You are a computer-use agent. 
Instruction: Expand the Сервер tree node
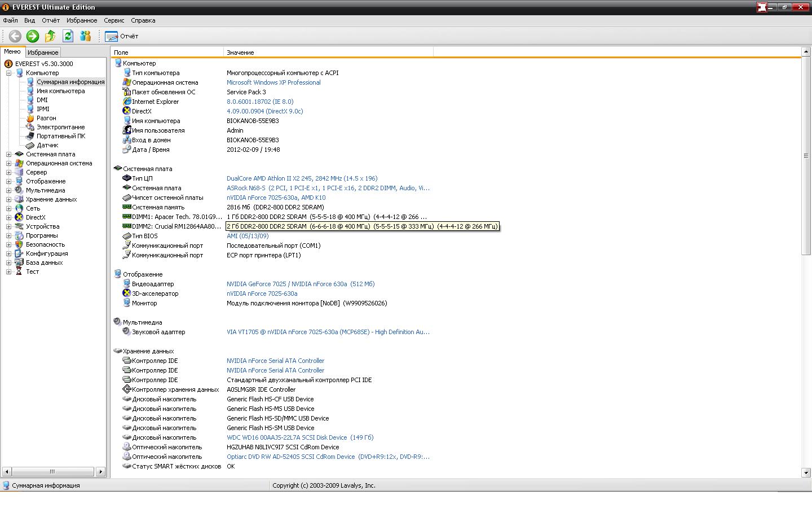[x=8, y=172]
